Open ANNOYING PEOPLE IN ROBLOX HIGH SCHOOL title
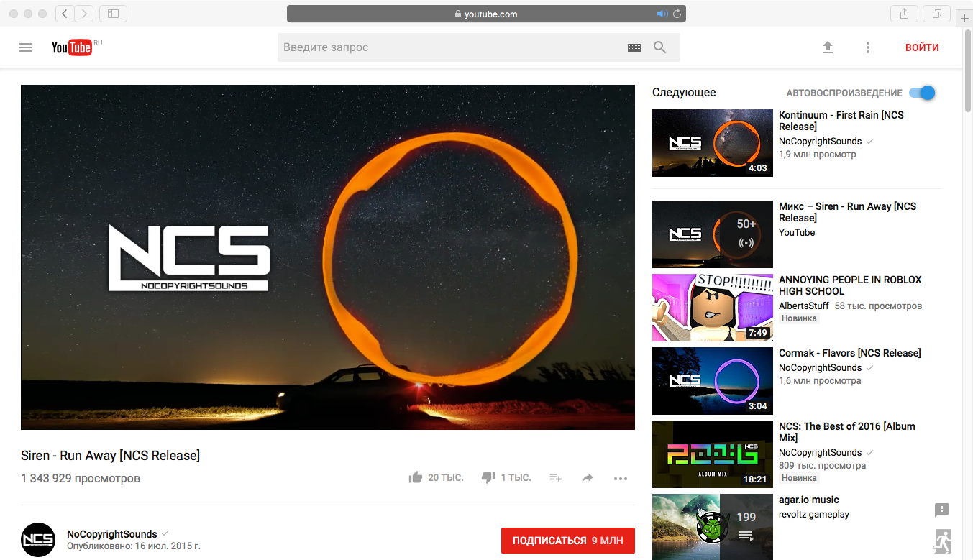This screenshot has width=973, height=560. (x=850, y=285)
